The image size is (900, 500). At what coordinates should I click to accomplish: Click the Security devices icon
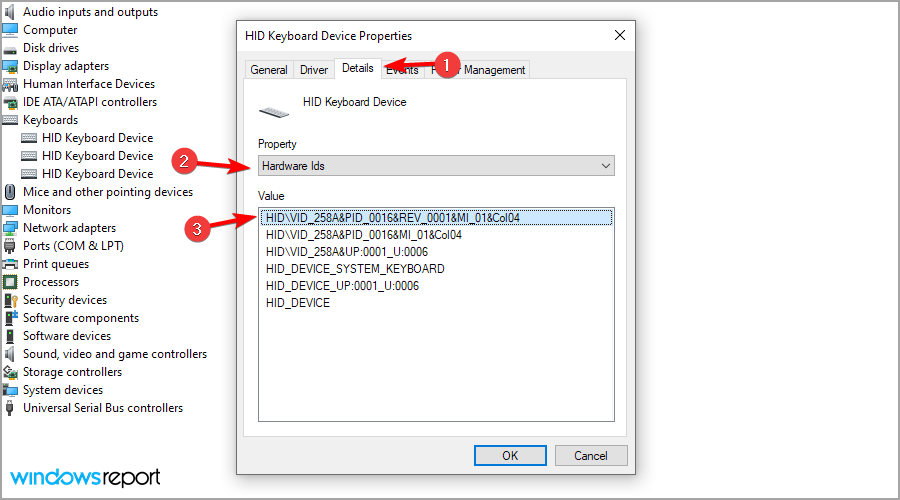point(10,300)
